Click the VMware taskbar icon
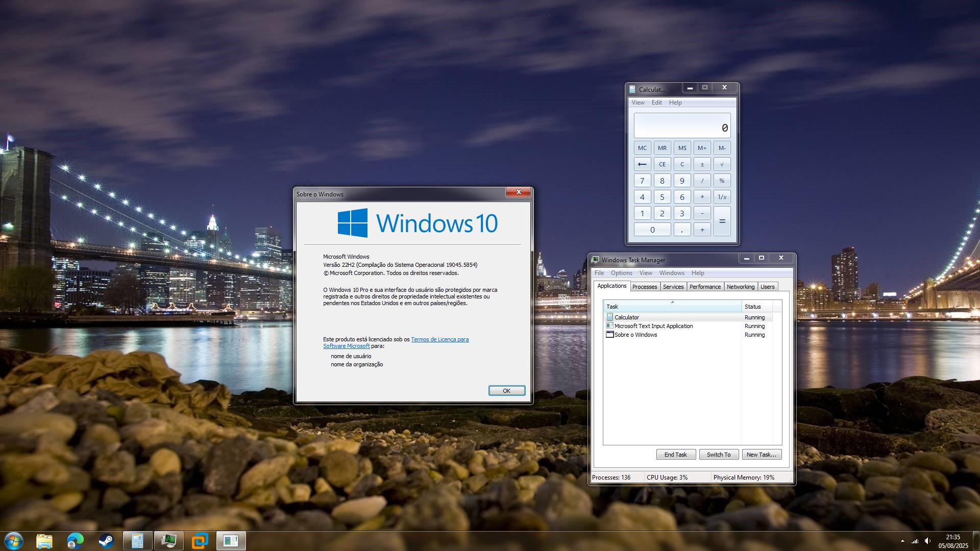Image resolution: width=980 pixels, height=551 pixels. coord(200,541)
